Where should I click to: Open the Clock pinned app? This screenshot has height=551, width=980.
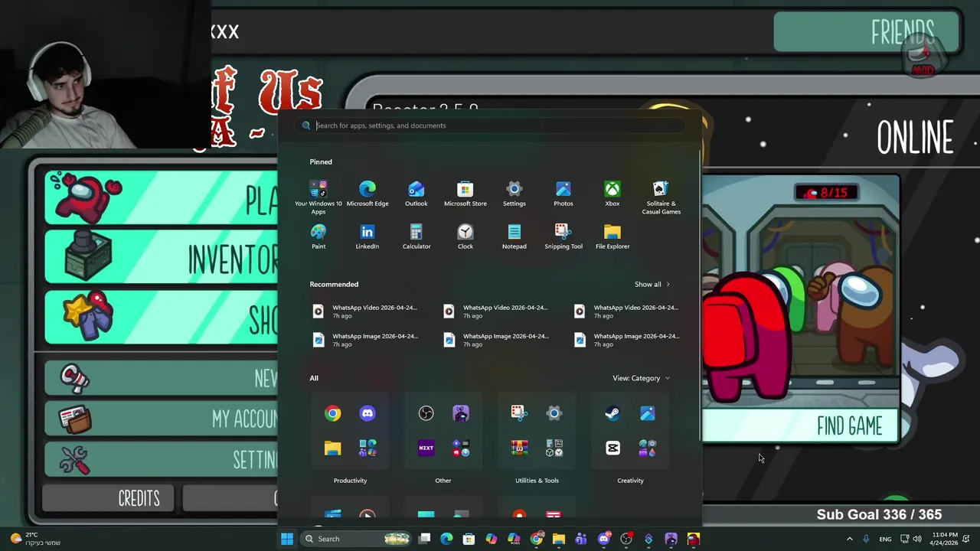point(465,236)
